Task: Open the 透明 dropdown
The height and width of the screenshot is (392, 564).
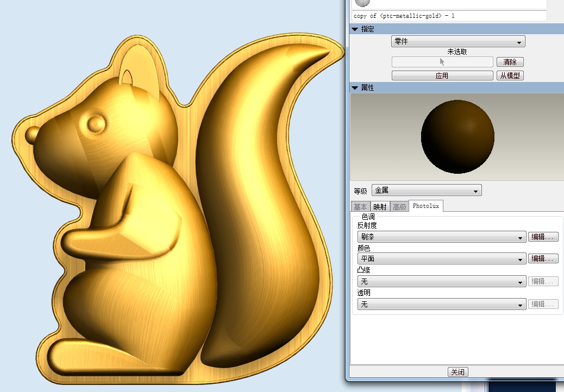Action: [441, 304]
